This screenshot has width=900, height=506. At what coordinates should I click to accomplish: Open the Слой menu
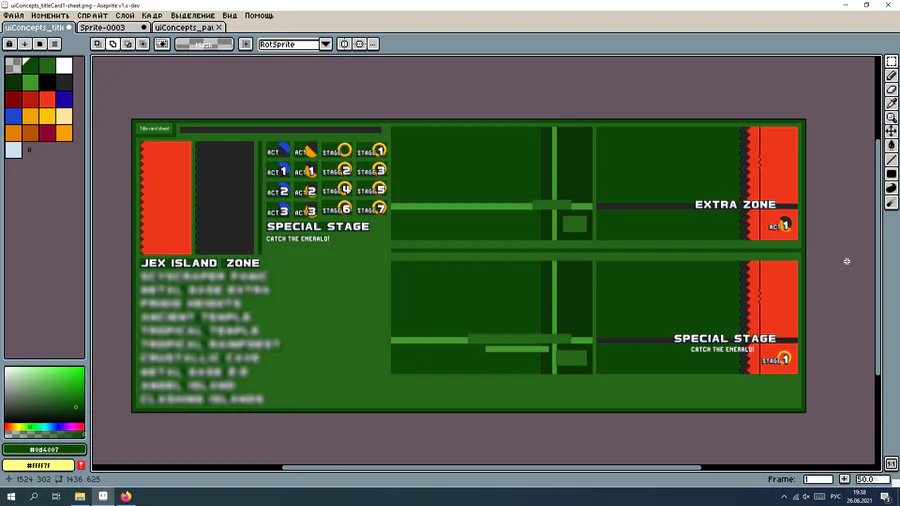pos(125,15)
